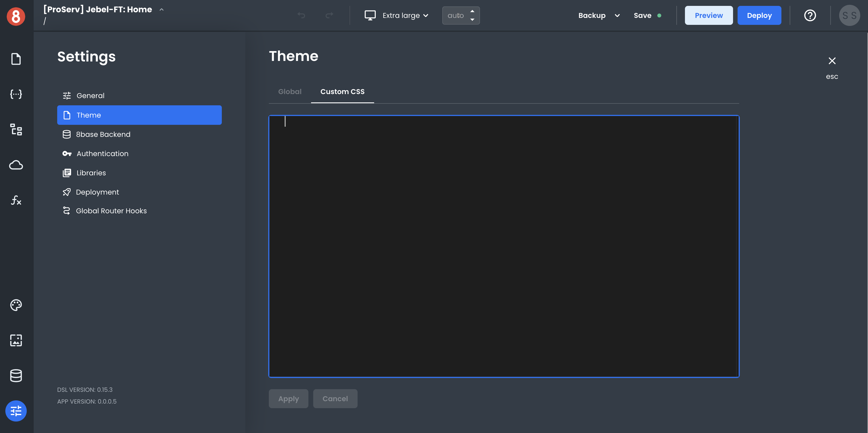Open the component tree structure icon
The height and width of the screenshot is (433, 868).
pyautogui.click(x=16, y=129)
